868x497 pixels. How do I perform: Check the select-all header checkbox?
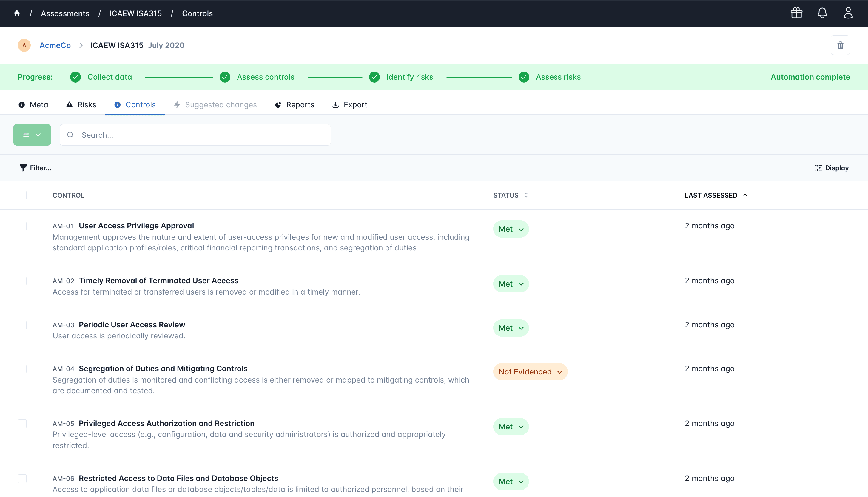point(22,195)
